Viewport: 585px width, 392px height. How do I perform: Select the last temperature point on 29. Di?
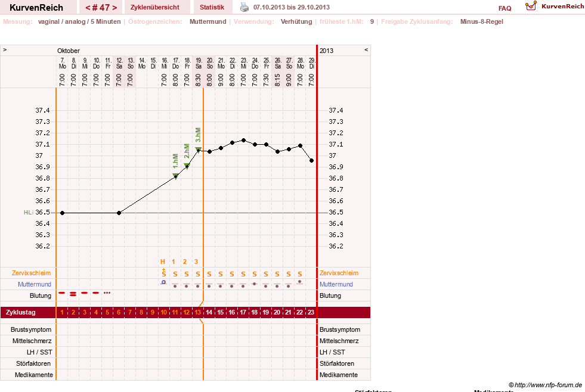311,161
